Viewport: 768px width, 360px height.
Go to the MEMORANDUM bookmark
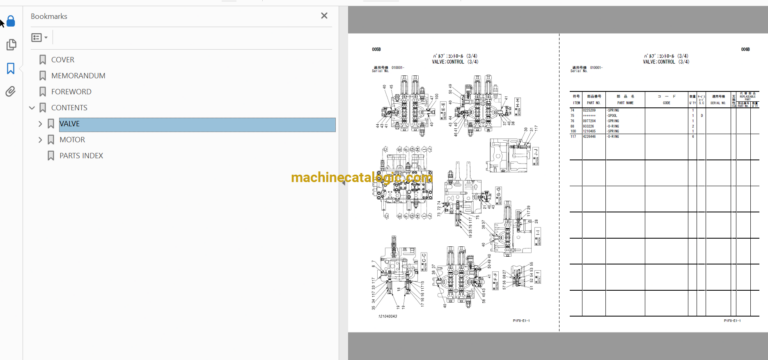pos(78,75)
